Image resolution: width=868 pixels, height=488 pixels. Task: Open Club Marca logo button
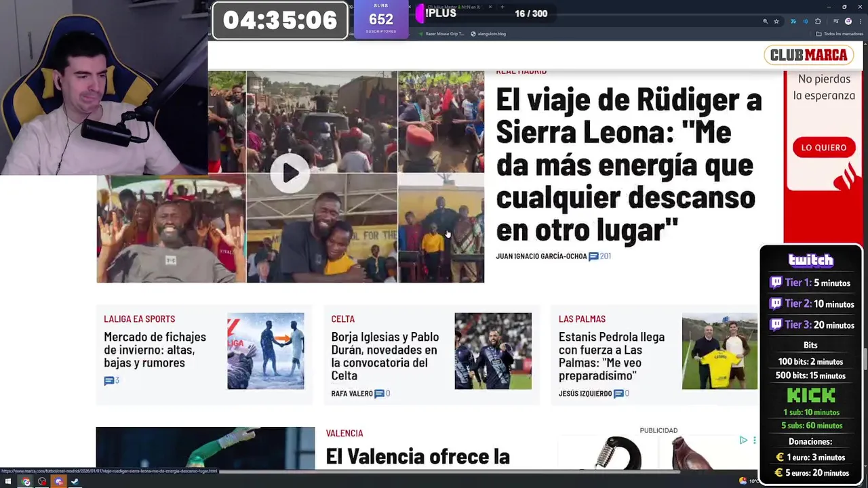click(809, 55)
